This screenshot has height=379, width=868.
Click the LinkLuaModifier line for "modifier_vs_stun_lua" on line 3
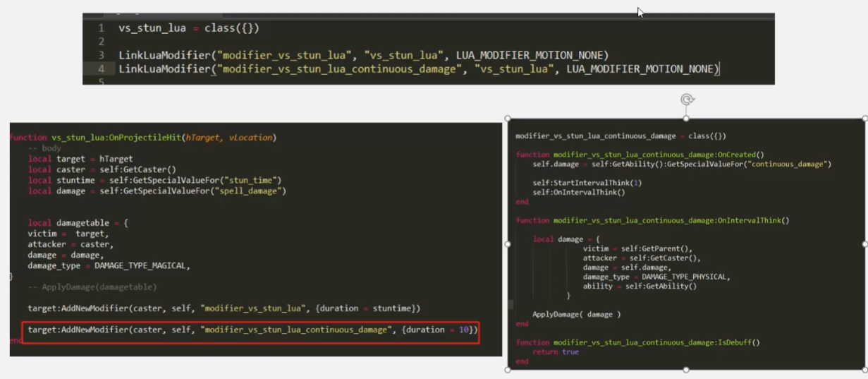[363, 55]
